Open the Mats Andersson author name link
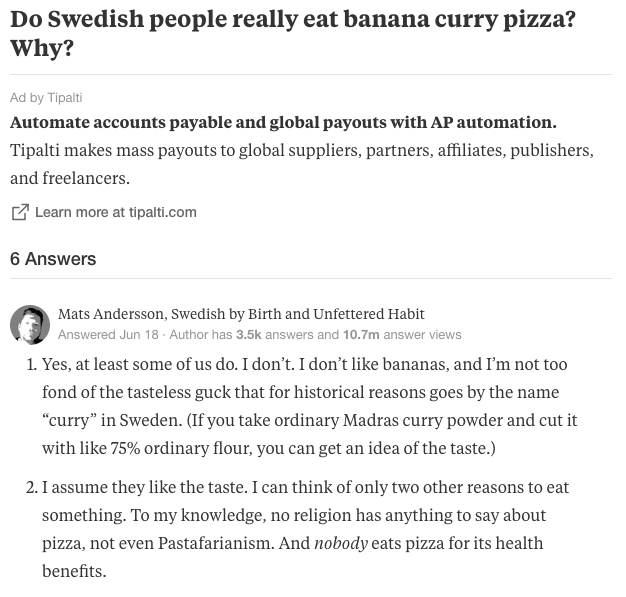626x597 pixels. point(111,314)
